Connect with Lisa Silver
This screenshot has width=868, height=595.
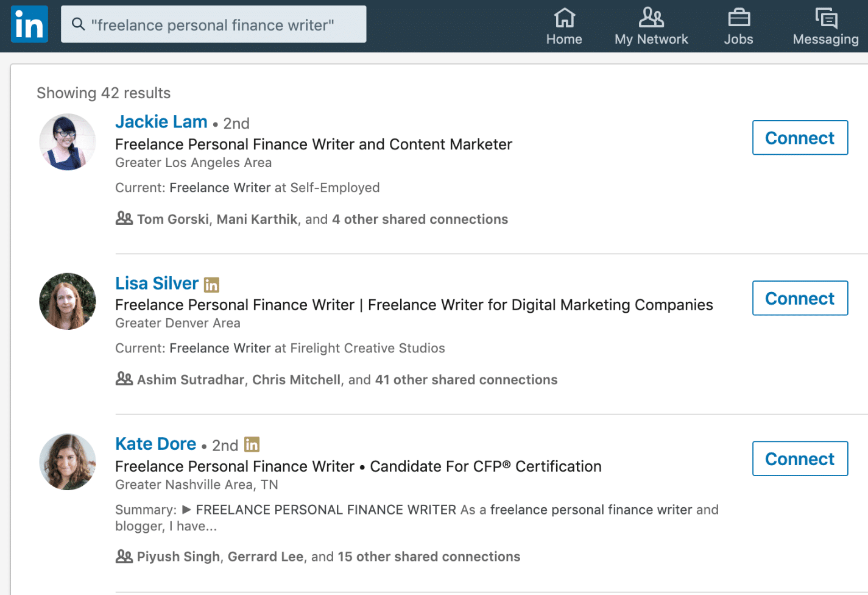(800, 298)
